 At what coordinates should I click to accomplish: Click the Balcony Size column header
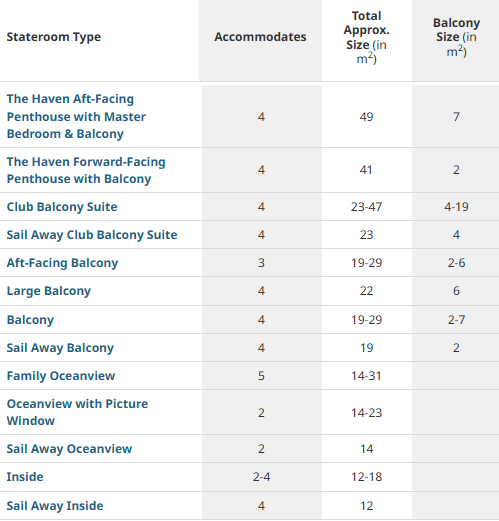pyautogui.click(x=456, y=37)
